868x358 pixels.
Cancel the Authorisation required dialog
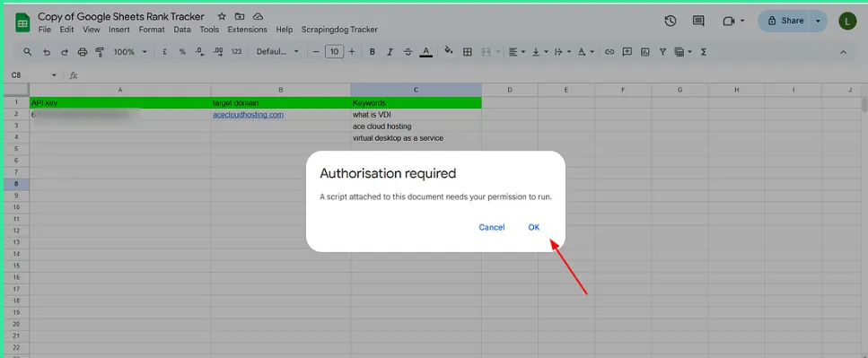(492, 227)
